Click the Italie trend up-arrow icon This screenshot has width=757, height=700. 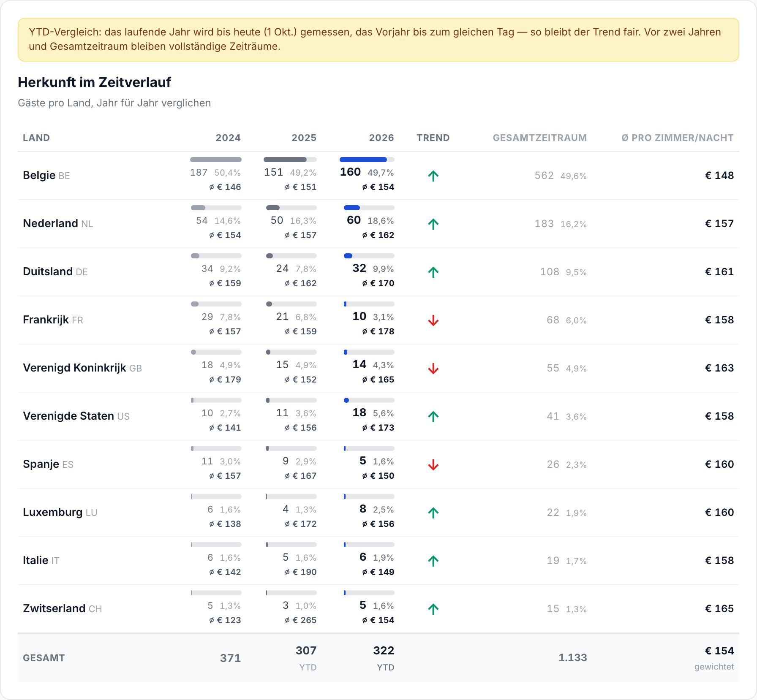433,561
